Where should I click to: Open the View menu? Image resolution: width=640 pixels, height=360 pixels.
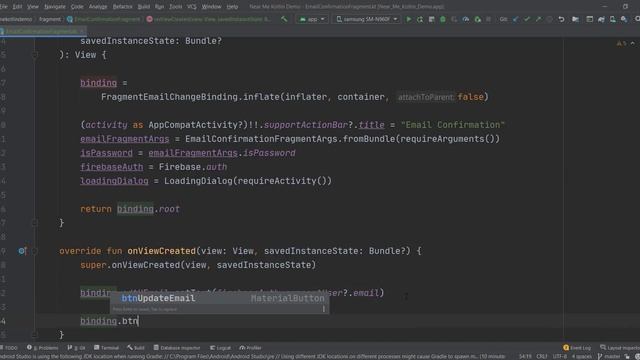(x=33, y=7)
